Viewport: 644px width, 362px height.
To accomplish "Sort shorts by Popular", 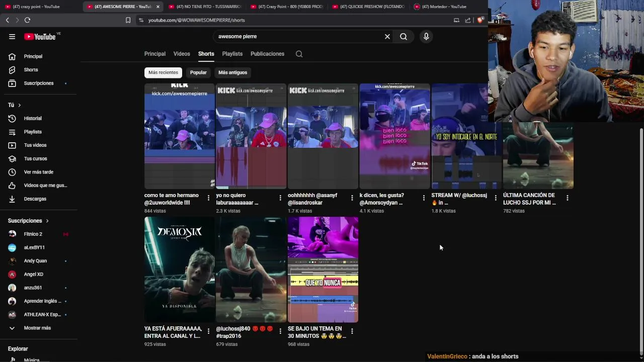I will (x=198, y=72).
